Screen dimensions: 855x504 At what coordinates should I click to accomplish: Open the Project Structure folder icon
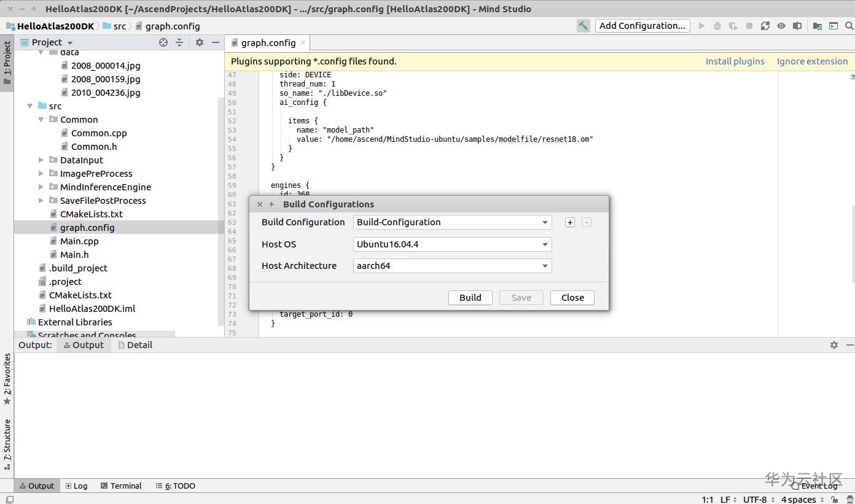818,26
